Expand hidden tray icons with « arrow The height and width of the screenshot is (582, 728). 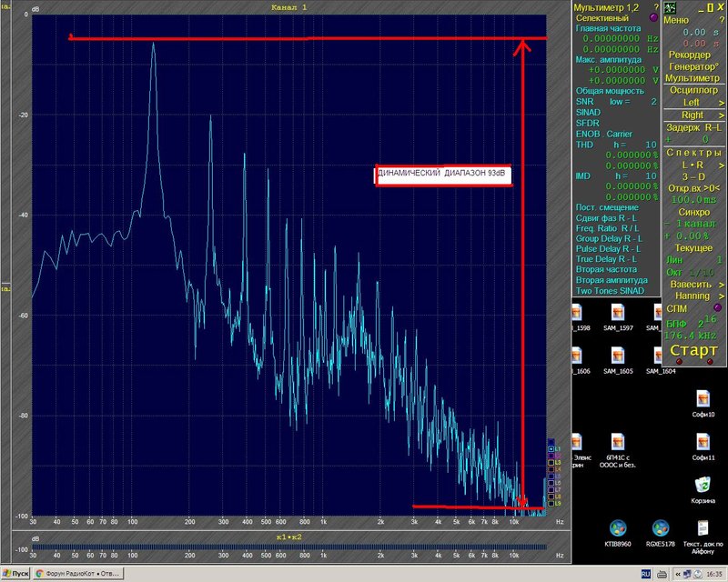coord(678,575)
